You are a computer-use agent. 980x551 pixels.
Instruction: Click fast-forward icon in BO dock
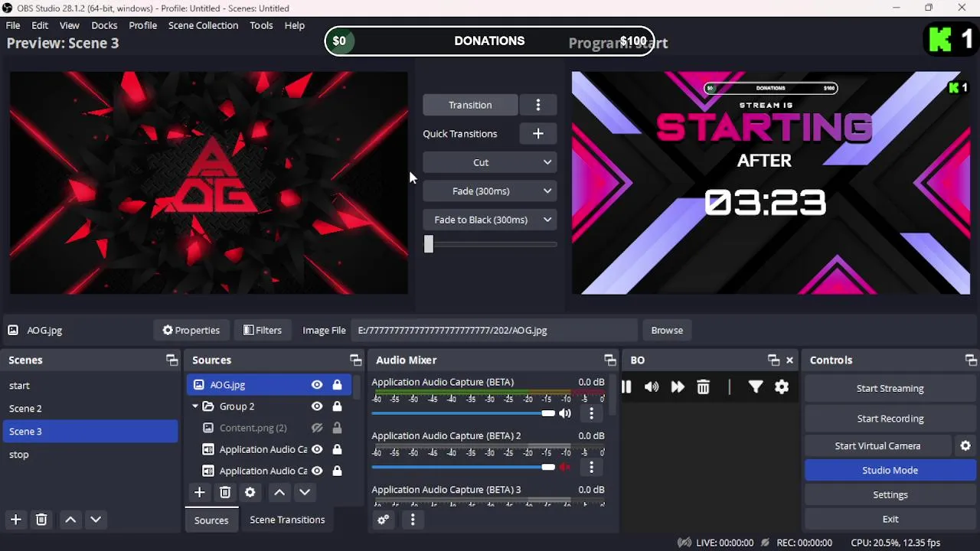tap(678, 387)
